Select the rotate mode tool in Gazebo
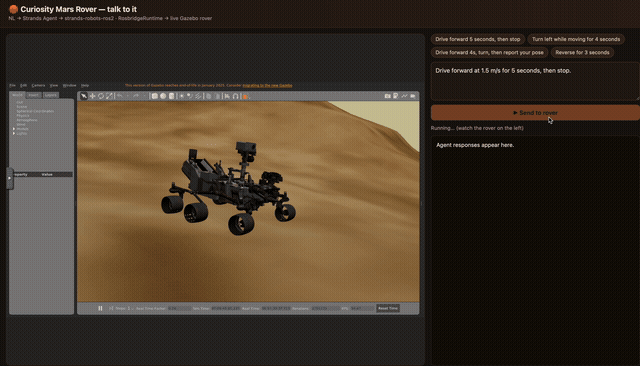The width and height of the screenshot is (640, 366). pos(101,96)
